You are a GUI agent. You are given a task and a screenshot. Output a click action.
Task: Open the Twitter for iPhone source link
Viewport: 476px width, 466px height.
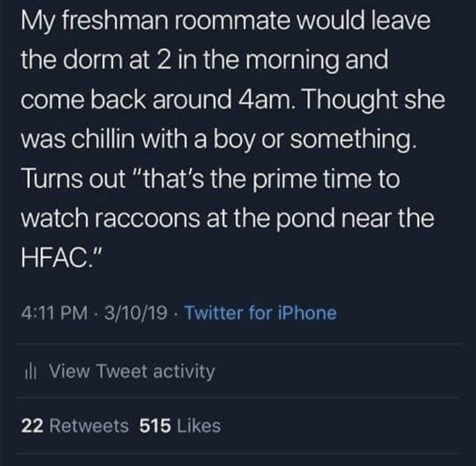click(260, 313)
